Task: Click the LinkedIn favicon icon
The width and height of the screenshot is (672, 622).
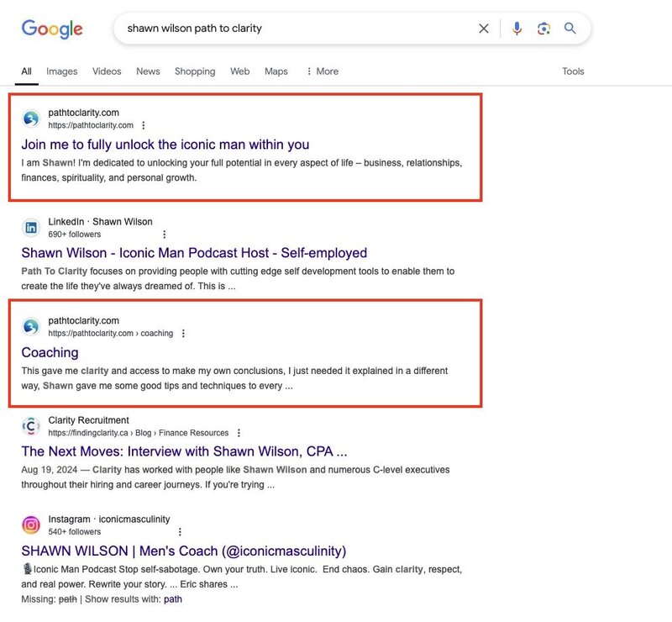Action: tap(31, 227)
